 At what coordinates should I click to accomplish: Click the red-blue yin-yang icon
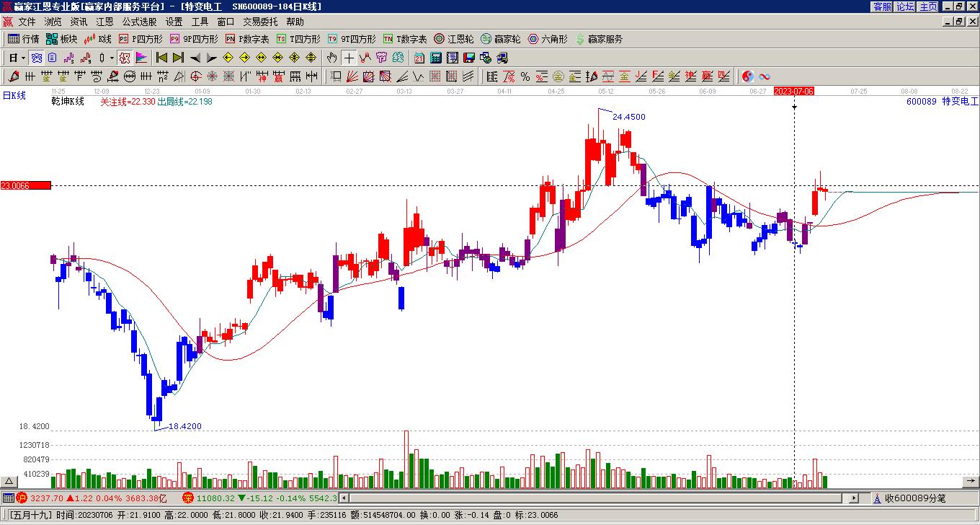pyautogui.click(x=747, y=76)
